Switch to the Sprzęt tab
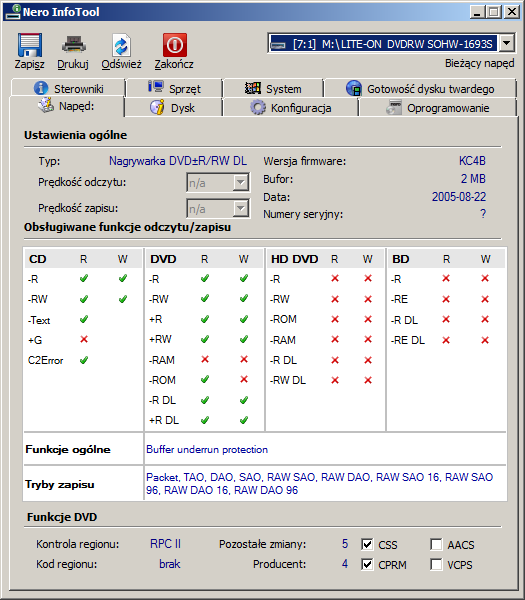Viewport: 525px width, 600px height. coord(174,88)
